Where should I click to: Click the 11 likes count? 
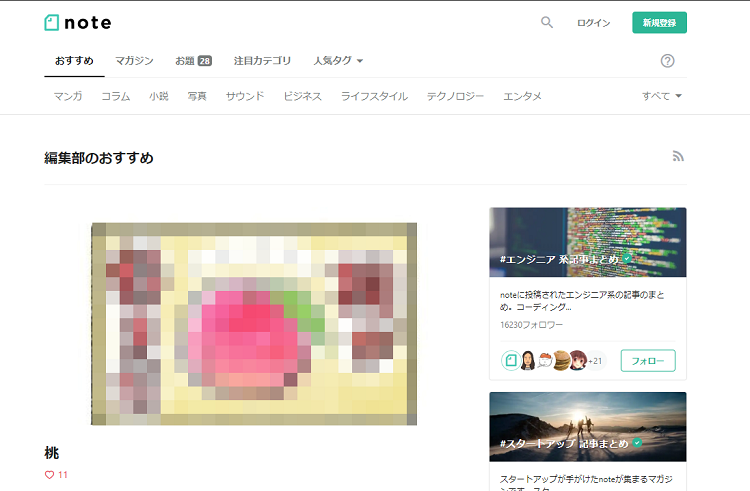coord(63,475)
